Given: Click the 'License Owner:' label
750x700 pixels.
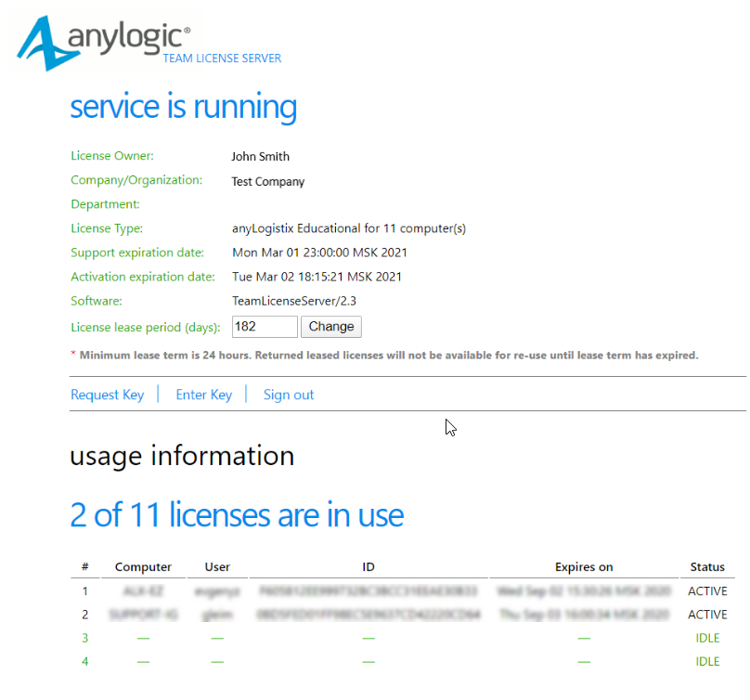Looking at the screenshot, I should coord(112,156).
